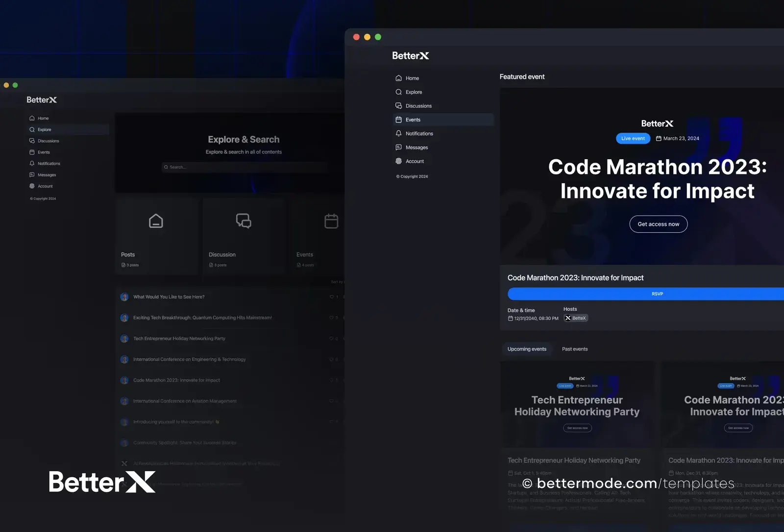This screenshot has width=784, height=532.
Task: Open the BetteX host chip
Action: 576,318
